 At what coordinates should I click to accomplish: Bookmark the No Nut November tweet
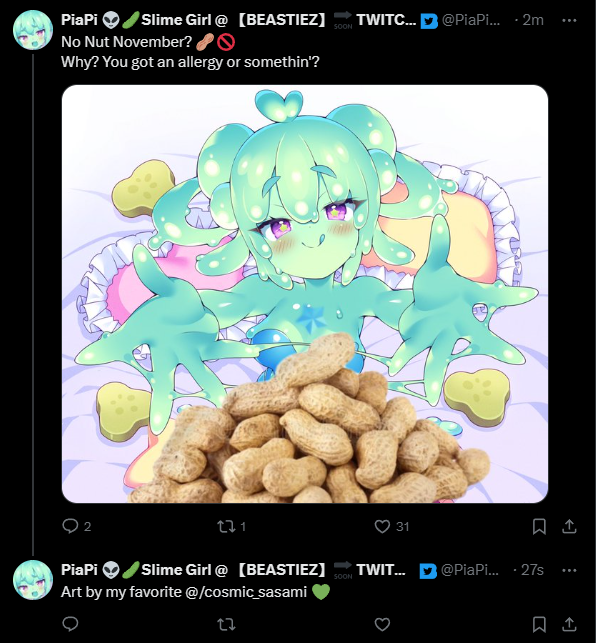(x=539, y=526)
